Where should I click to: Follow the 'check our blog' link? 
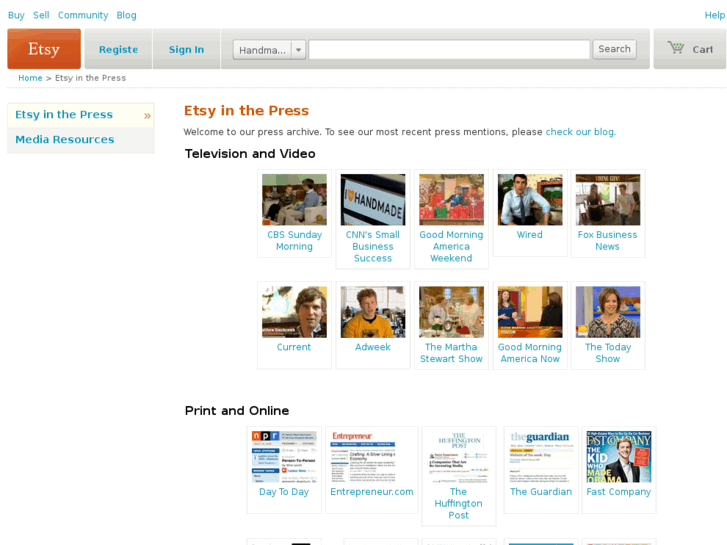pos(580,132)
